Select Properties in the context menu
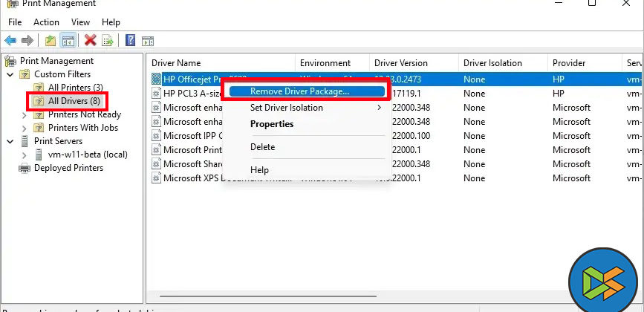The height and width of the screenshot is (312, 644). pyautogui.click(x=272, y=124)
